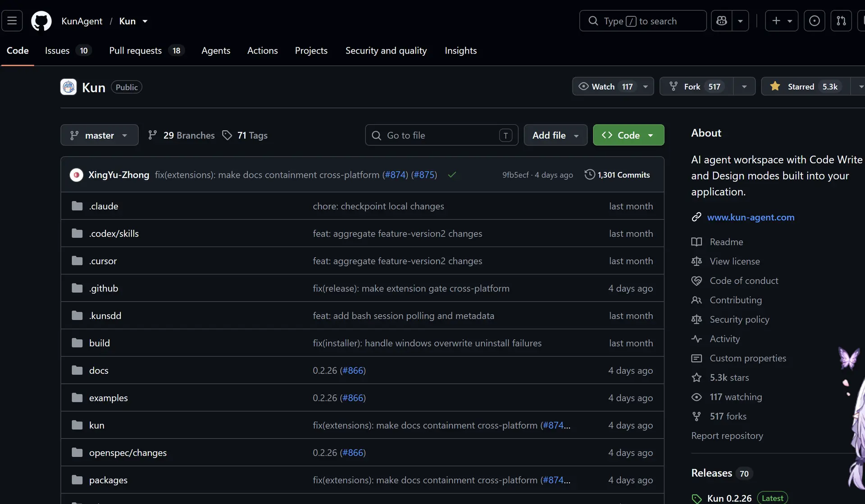Open the 1,301 Commits history
This screenshot has width=865, height=504.
pyautogui.click(x=617, y=175)
